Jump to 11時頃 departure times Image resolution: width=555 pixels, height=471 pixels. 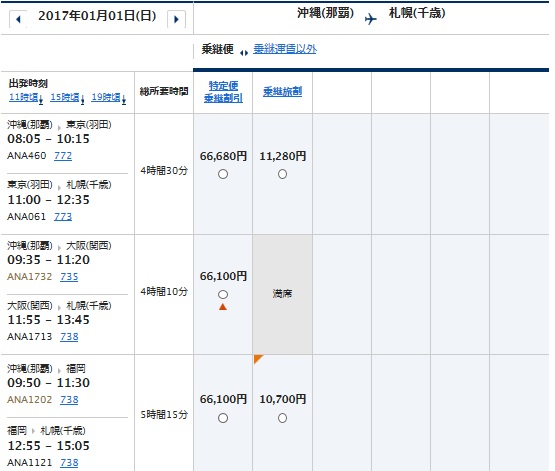26,98
